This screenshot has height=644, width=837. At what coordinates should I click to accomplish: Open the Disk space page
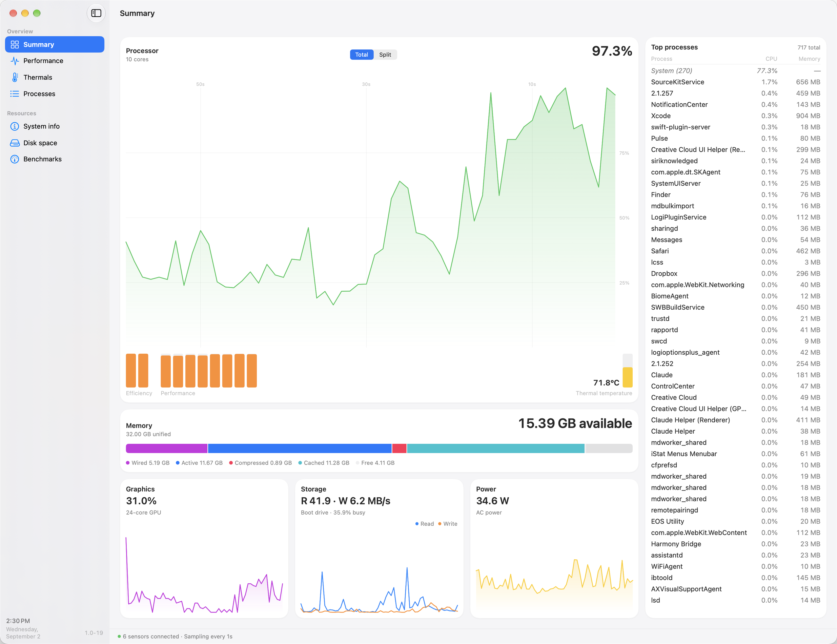pyautogui.click(x=55, y=143)
